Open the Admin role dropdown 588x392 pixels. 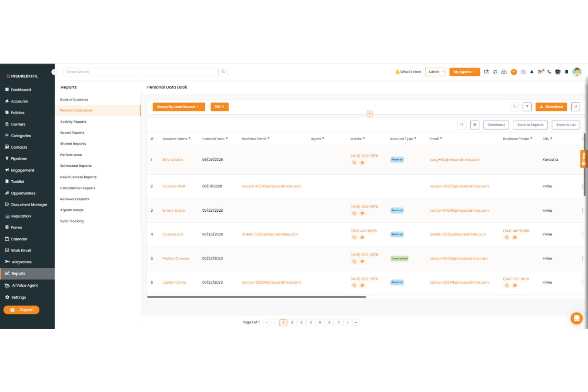435,72
